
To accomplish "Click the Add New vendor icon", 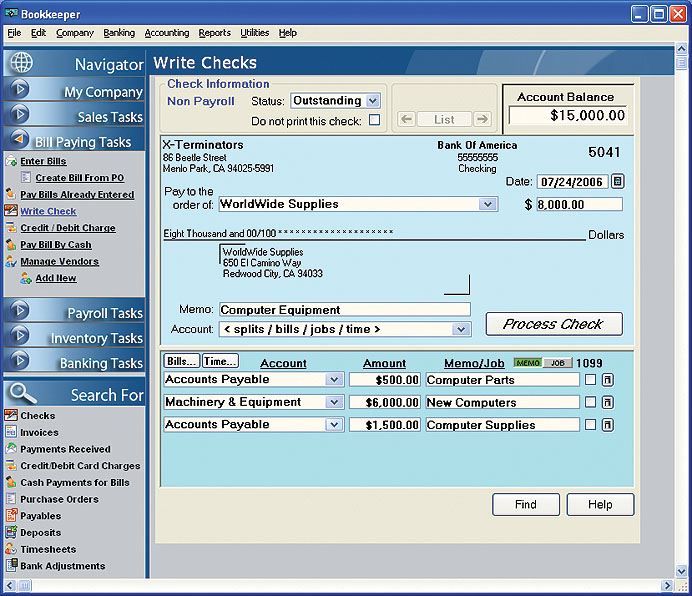I will coord(26,278).
